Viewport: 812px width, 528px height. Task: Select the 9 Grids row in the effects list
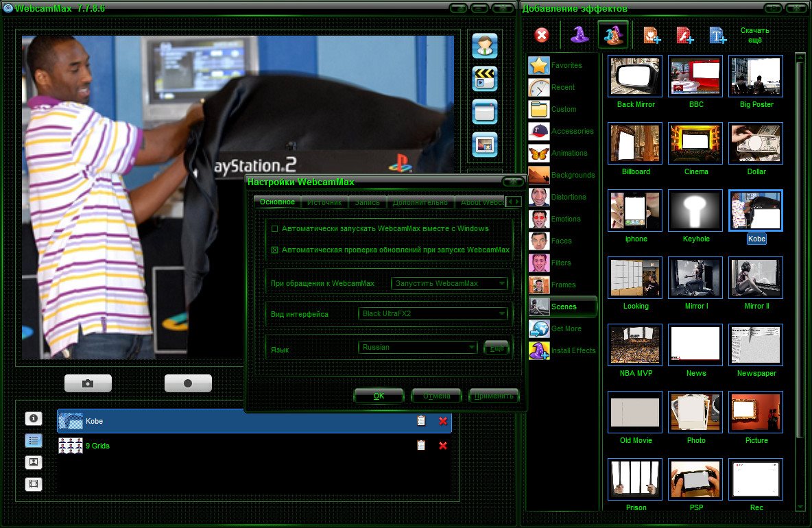254,445
